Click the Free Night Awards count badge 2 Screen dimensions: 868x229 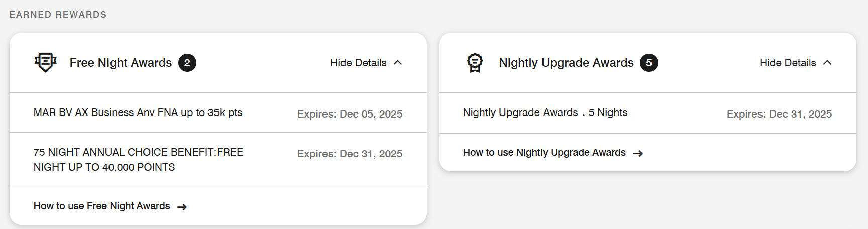[x=187, y=63]
